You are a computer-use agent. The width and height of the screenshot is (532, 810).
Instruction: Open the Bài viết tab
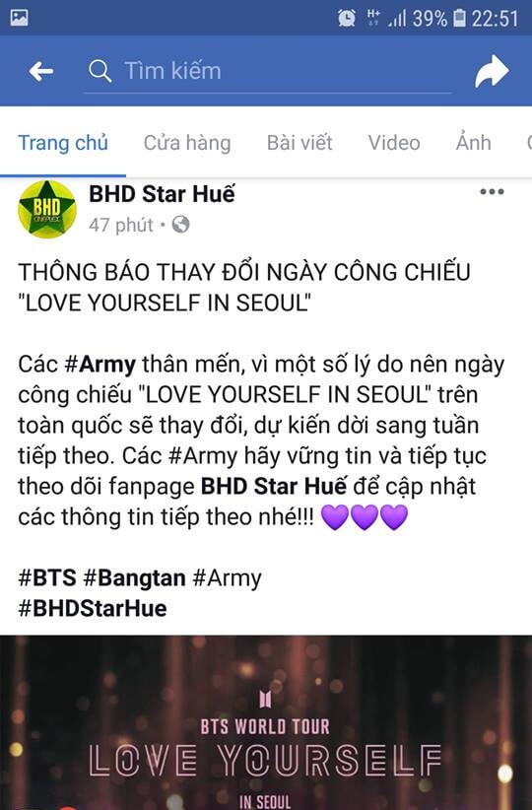[299, 143]
